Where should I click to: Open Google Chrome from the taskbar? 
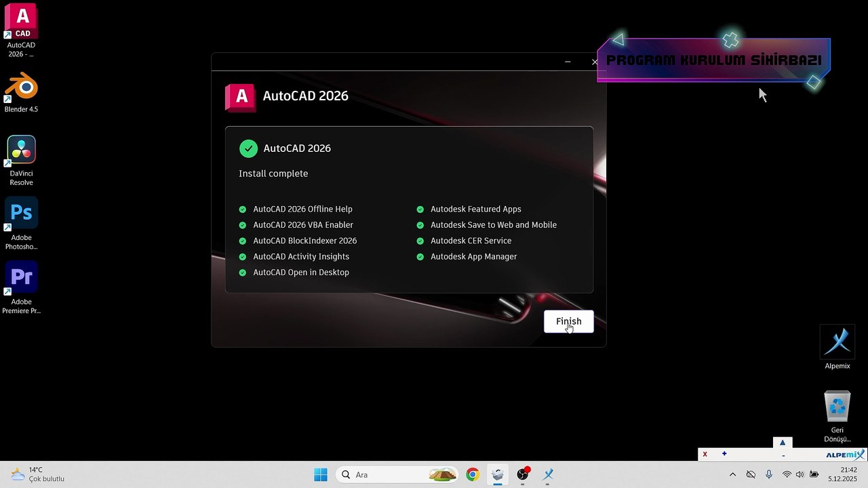(x=473, y=474)
